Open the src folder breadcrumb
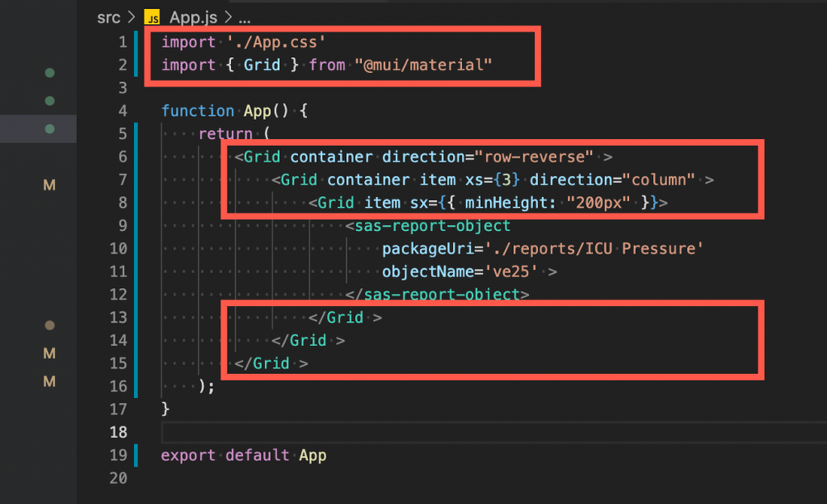 coord(108,17)
